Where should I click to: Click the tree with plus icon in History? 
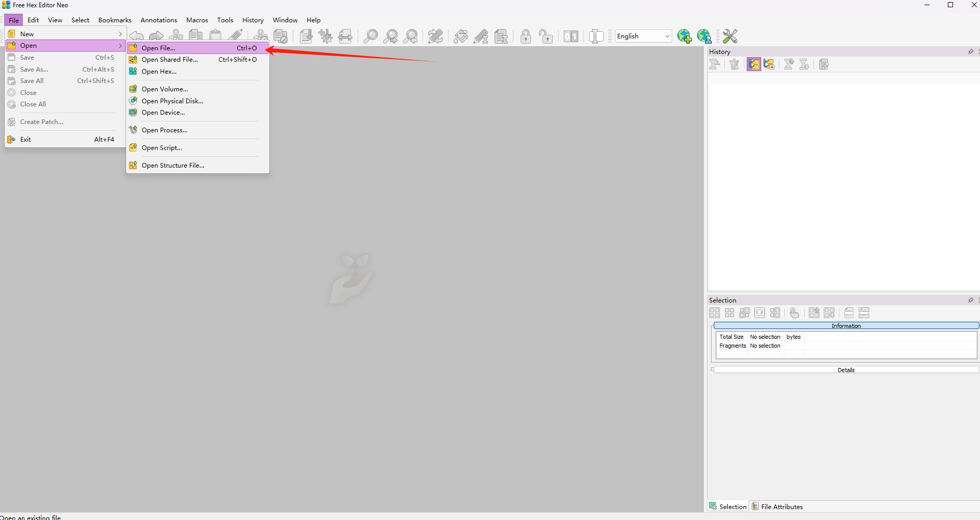pyautogui.click(x=769, y=64)
